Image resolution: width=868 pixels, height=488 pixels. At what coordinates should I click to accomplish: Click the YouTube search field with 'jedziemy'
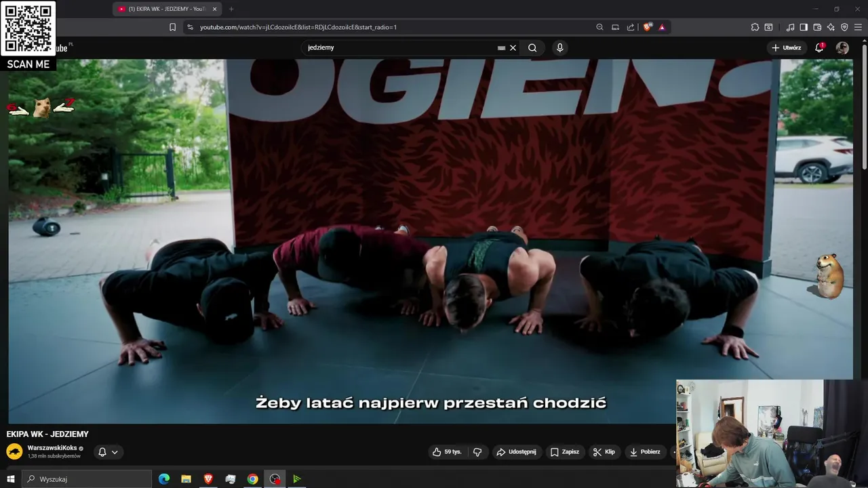(400, 47)
